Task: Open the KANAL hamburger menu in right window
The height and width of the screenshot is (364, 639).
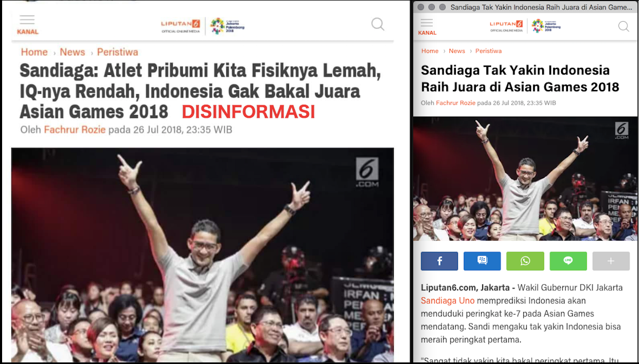Action: (x=427, y=26)
